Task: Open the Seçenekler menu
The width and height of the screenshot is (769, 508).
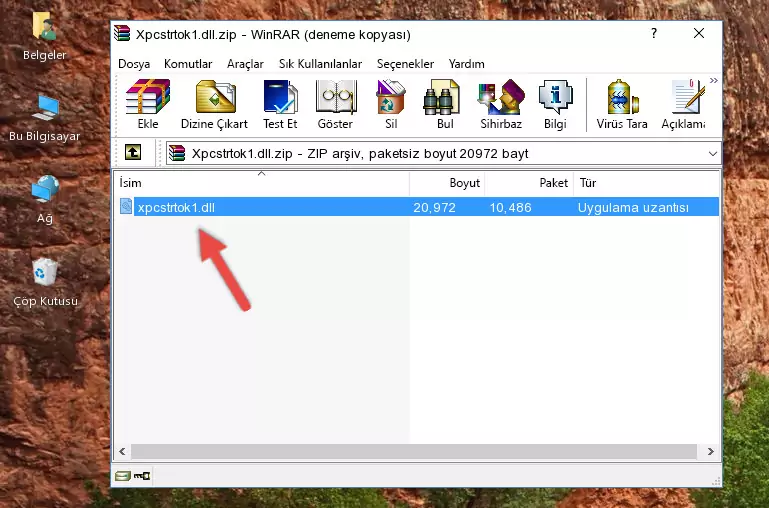Action: [405, 64]
